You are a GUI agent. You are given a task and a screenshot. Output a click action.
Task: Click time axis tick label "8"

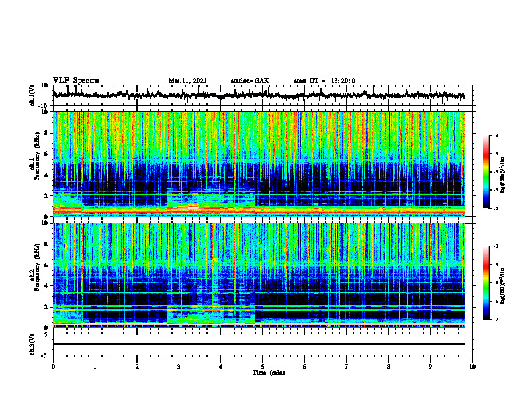point(388,367)
